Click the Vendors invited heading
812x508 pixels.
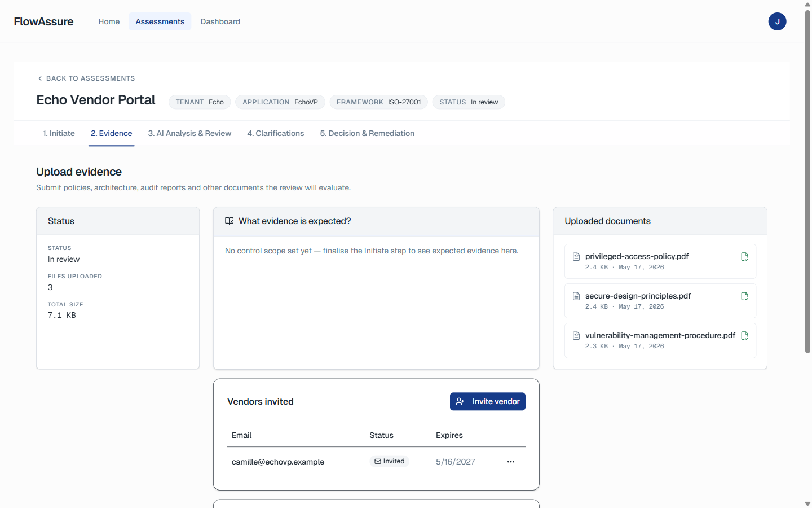pos(261,401)
